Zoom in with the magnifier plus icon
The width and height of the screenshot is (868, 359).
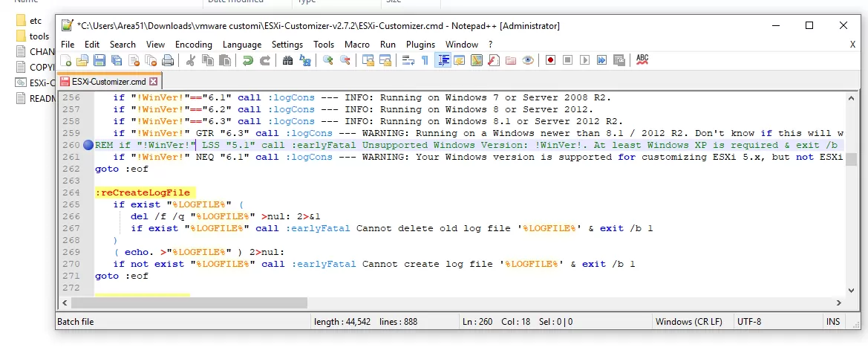pos(327,60)
